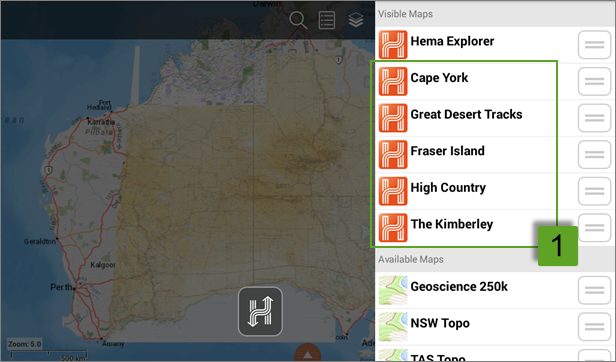Click the Hema Explorer map logo icon
The image size is (616, 362).
tap(393, 44)
